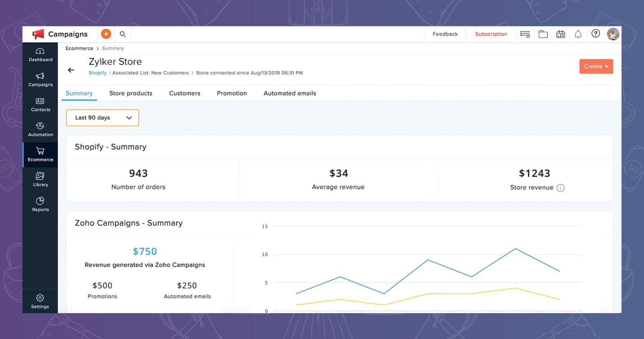Click the back arrow beside Zylker Store
Image resolution: width=644 pixels, height=339 pixels.
[71, 70]
